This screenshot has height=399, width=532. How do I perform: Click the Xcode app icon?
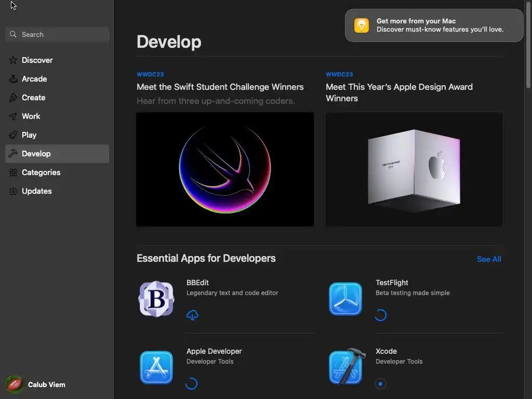347,366
